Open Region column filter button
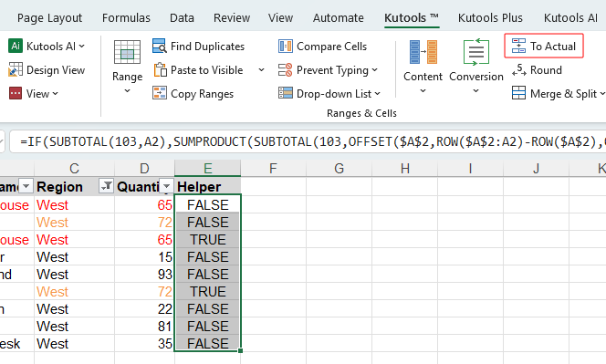The image size is (606, 364). tap(106, 186)
